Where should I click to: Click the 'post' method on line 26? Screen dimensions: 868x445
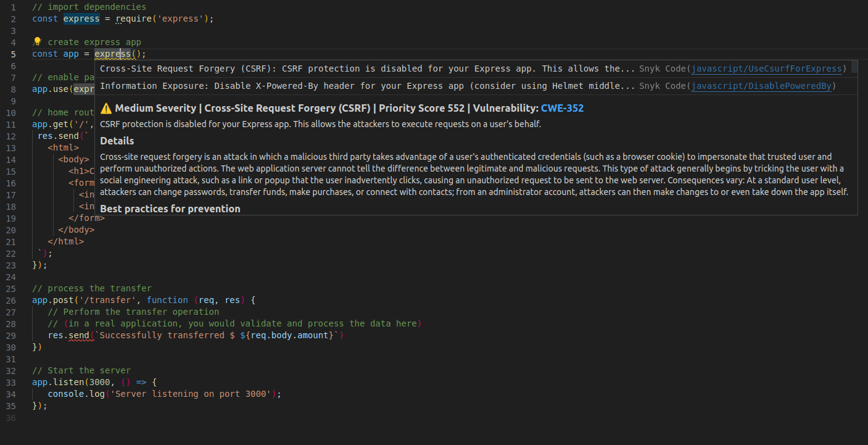[x=64, y=300]
